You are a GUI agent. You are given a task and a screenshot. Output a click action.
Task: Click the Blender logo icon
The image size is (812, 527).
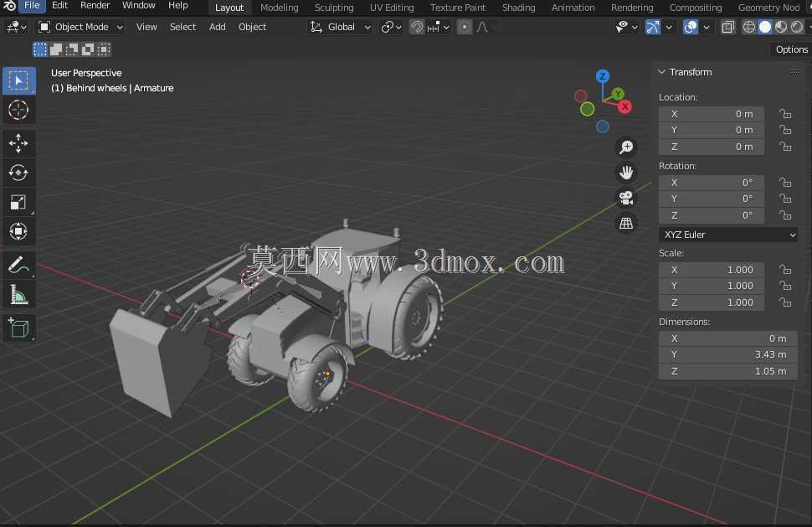(x=9, y=6)
